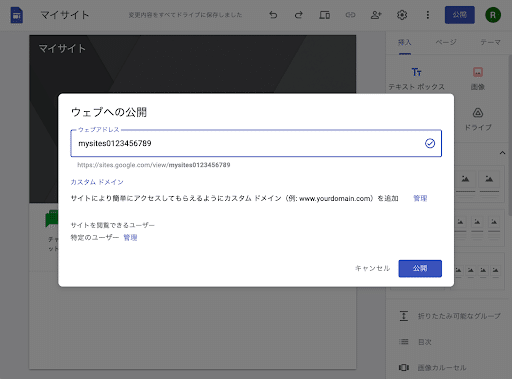Screen dimensions: 512x379
Task: Click the green chat icon on page
Action: pos(52,219)
